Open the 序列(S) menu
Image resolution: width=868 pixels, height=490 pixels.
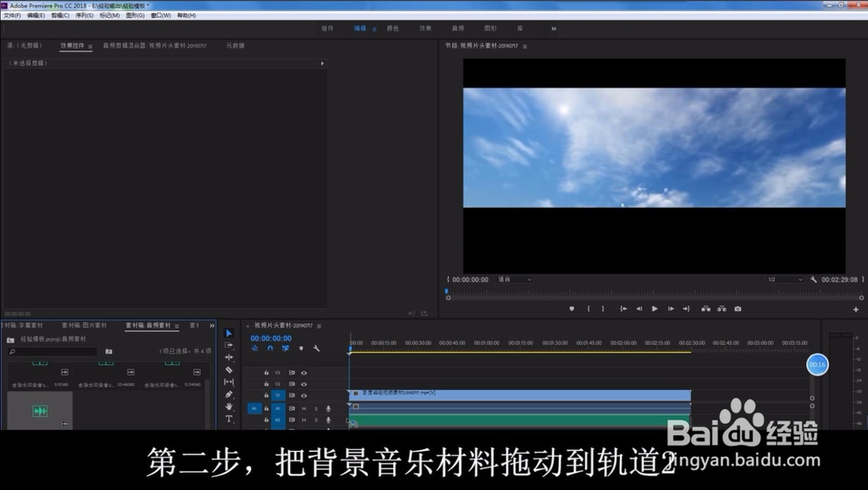(84, 16)
